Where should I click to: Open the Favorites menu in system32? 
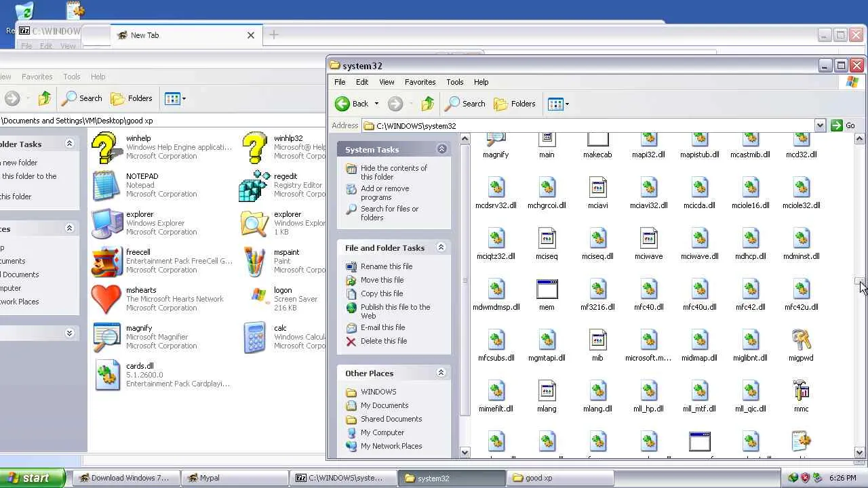point(420,82)
